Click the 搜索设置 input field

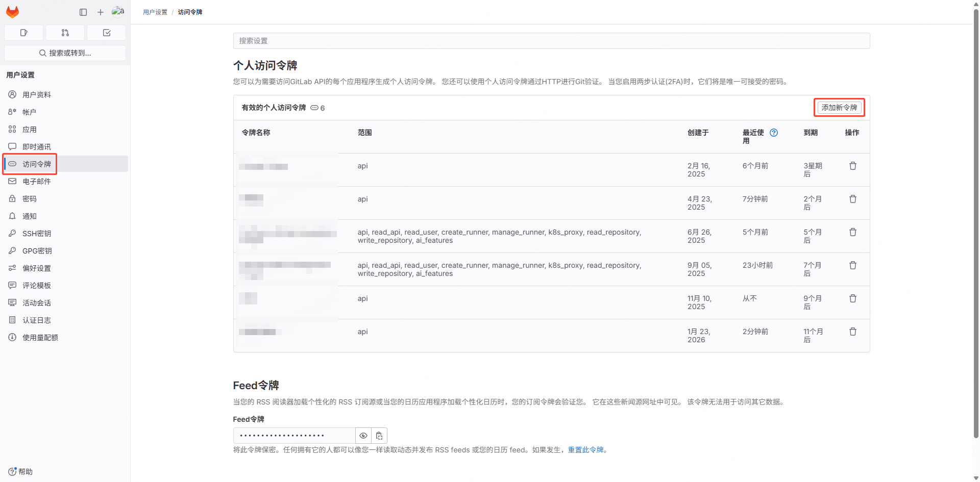551,41
